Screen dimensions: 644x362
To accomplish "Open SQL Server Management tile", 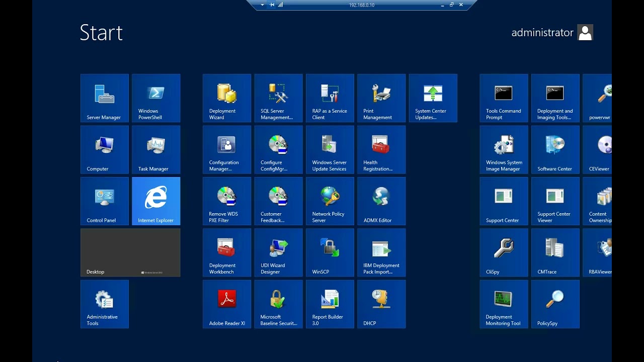I will coord(278,98).
